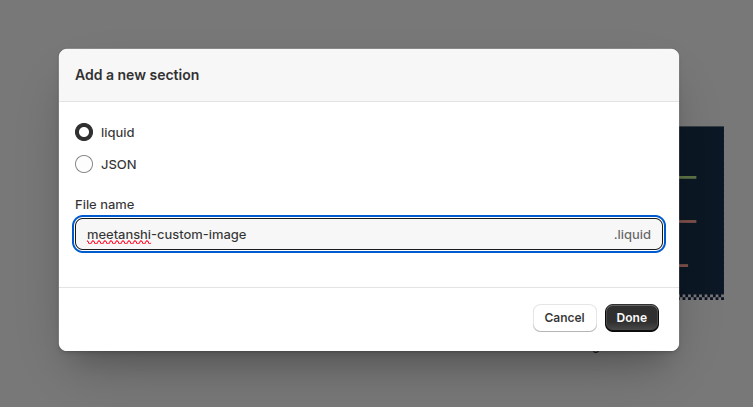Click the dialog footer left of Cancel
The width and height of the screenshot is (753, 407).
(300, 318)
